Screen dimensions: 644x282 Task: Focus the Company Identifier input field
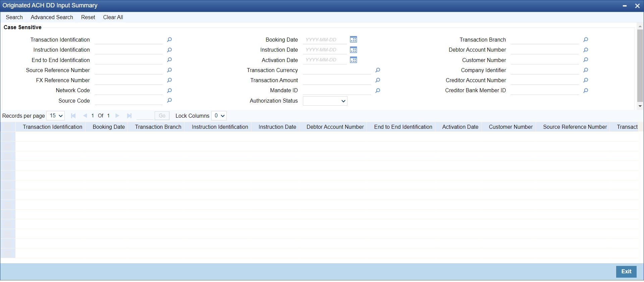[x=545, y=70]
